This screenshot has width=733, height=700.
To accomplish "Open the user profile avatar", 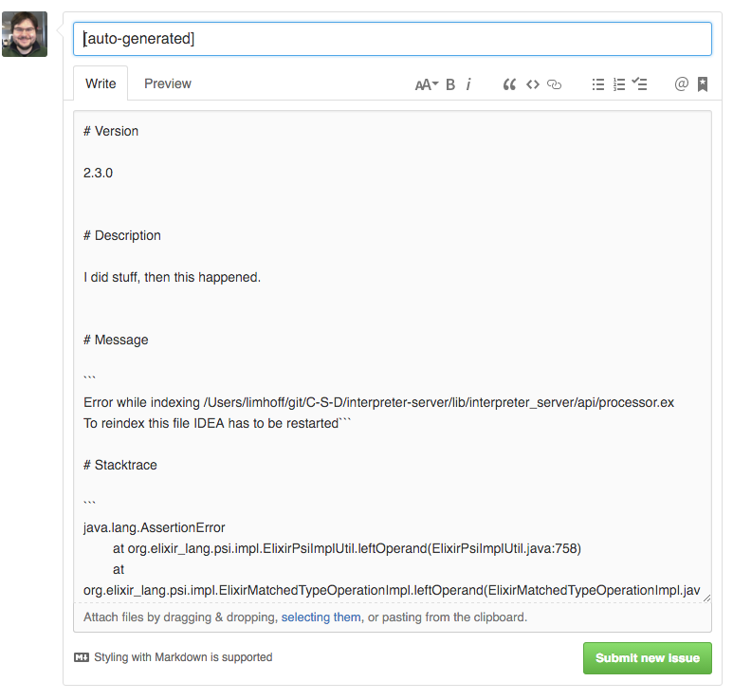I will pyautogui.click(x=25, y=34).
